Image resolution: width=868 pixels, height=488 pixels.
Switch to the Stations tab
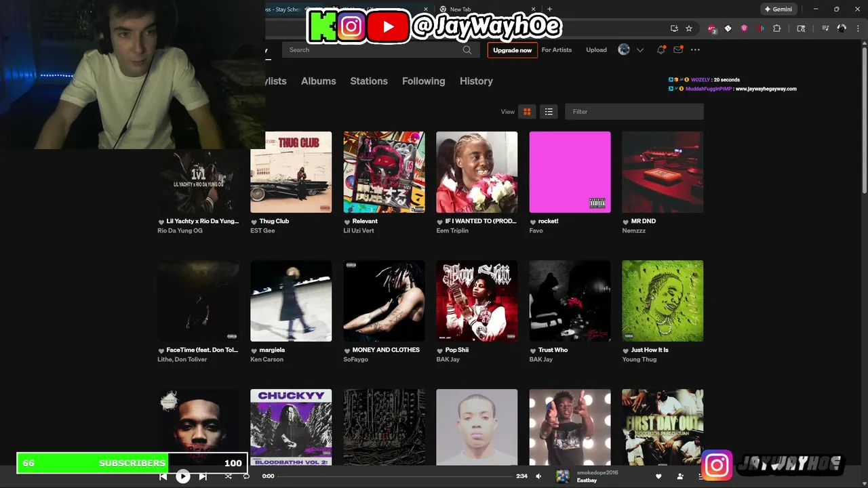(x=369, y=81)
